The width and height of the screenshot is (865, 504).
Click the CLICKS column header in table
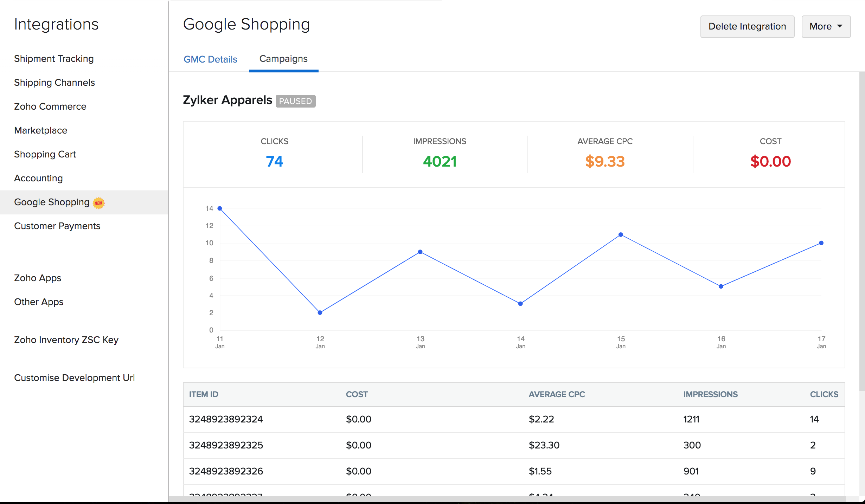tap(824, 394)
